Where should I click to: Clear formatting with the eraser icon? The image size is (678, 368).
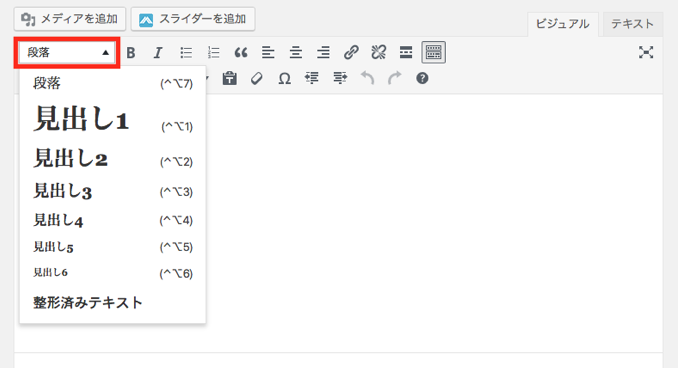(x=257, y=79)
